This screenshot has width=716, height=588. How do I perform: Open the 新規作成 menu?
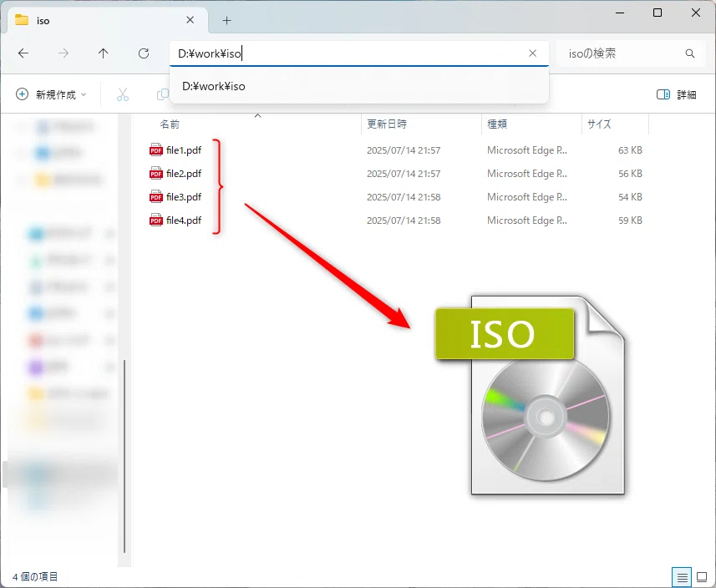51,94
